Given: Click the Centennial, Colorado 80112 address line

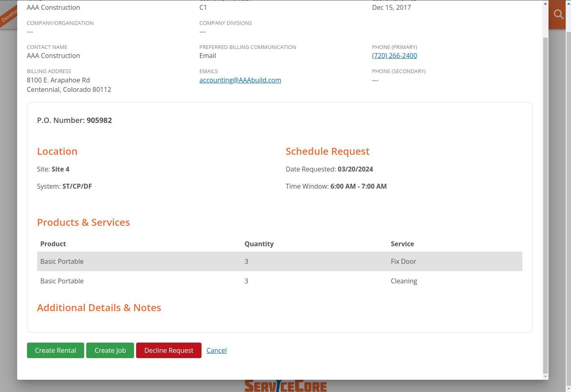Looking at the screenshot, I should tap(69, 89).
